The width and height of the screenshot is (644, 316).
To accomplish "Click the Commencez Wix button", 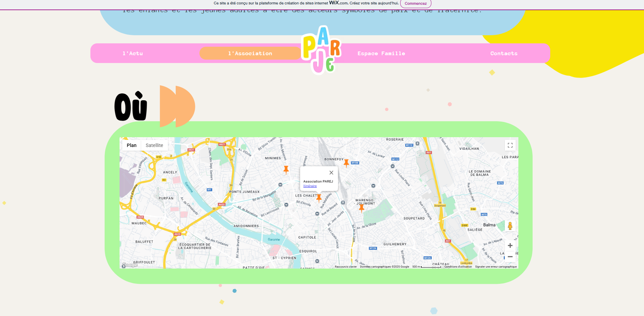I will (415, 3).
